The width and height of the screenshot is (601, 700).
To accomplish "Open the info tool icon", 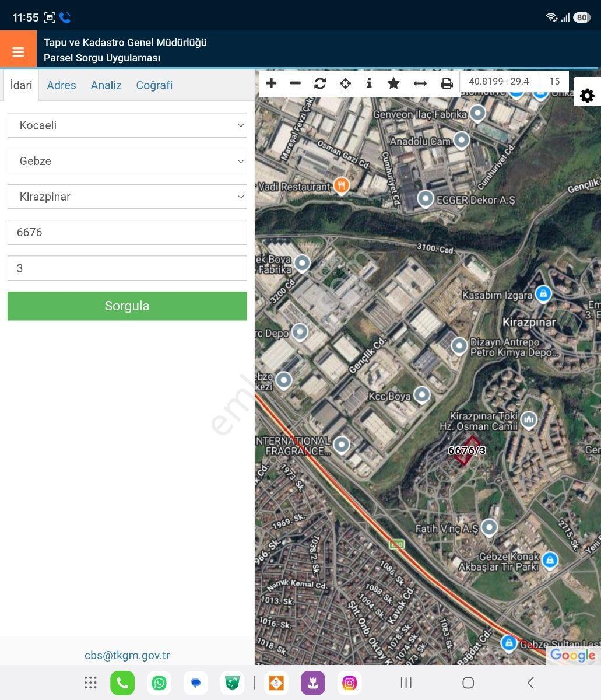I will pos(369,83).
